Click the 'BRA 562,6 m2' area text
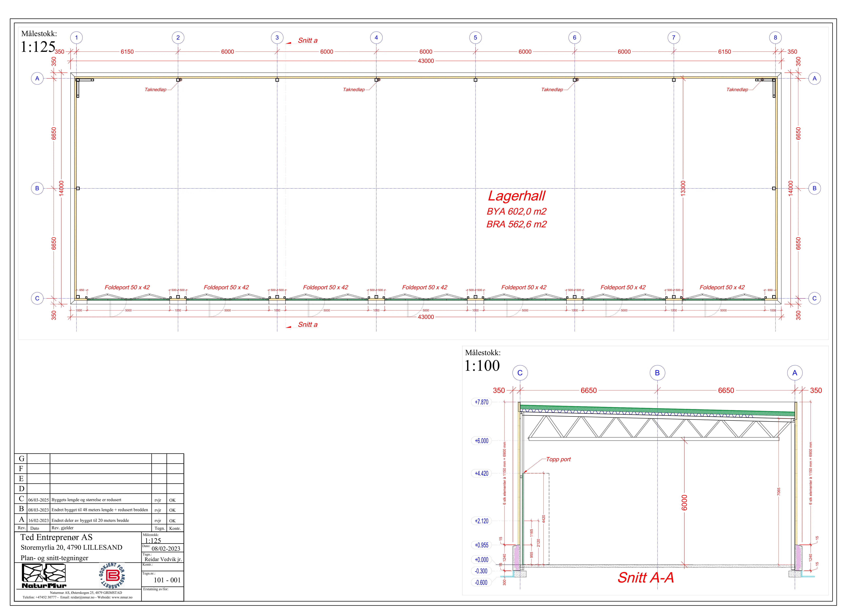868x614 pixels. (x=516, y=224)
